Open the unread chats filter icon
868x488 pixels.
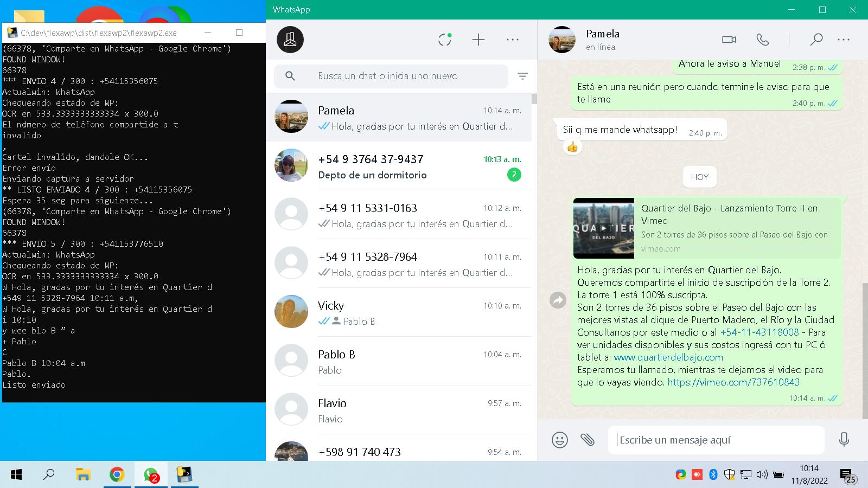tap(522, 76)
